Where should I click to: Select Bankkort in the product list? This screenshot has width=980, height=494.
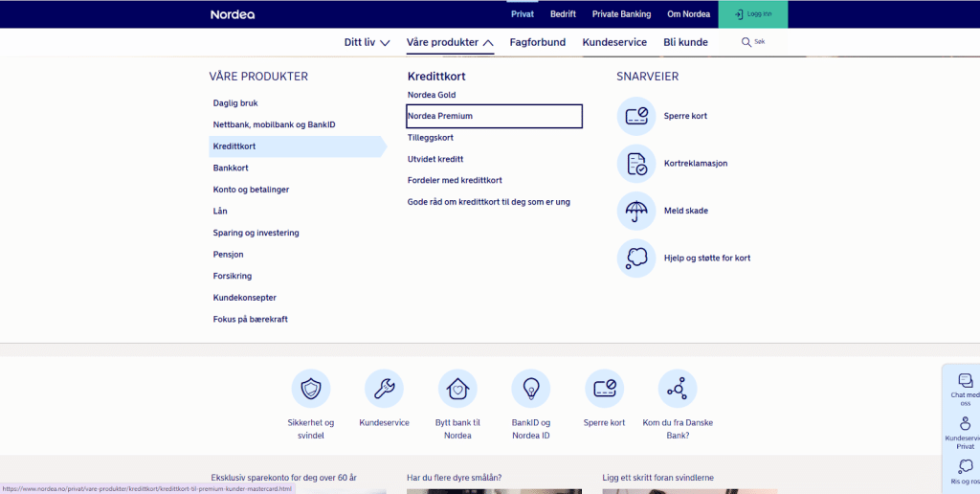[x=231, y=168]
